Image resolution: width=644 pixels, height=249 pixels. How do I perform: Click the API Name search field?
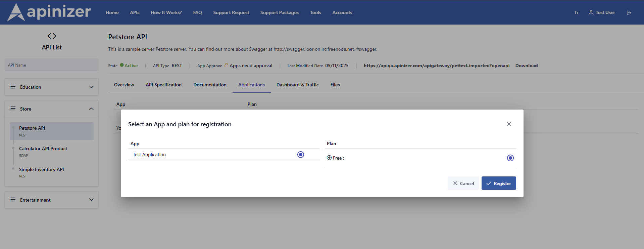[52, 65]
